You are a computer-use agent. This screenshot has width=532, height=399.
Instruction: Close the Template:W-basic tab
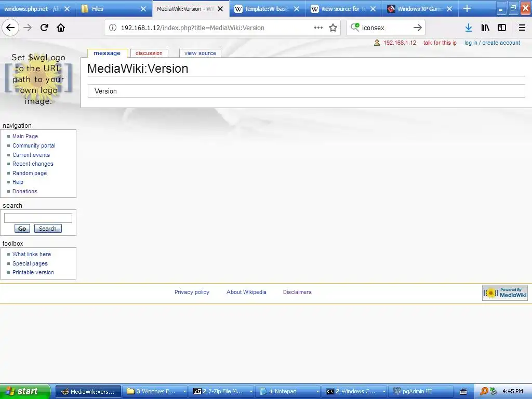pos(297,9)
